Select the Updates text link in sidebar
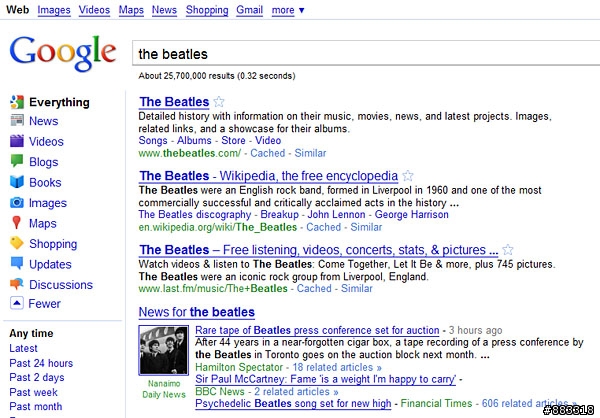The height and width of the screenshot is (418, 600). [x=50, y=264]
